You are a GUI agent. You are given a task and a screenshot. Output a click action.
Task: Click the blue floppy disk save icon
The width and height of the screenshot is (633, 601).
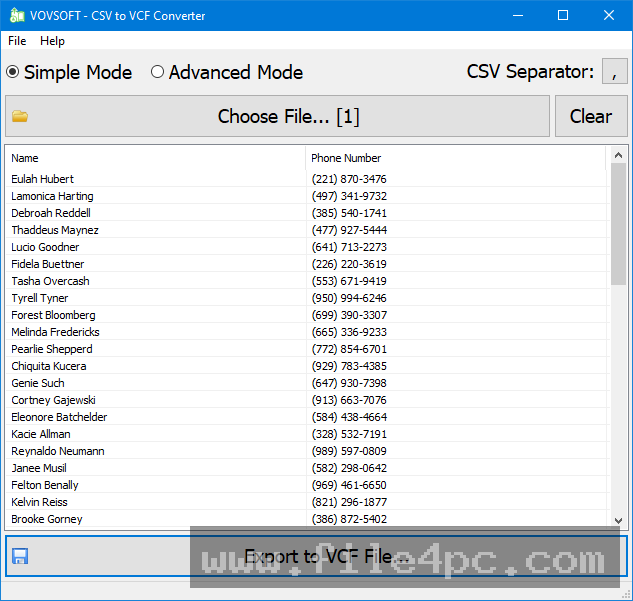pyautogui.click(x=20, y=556)
